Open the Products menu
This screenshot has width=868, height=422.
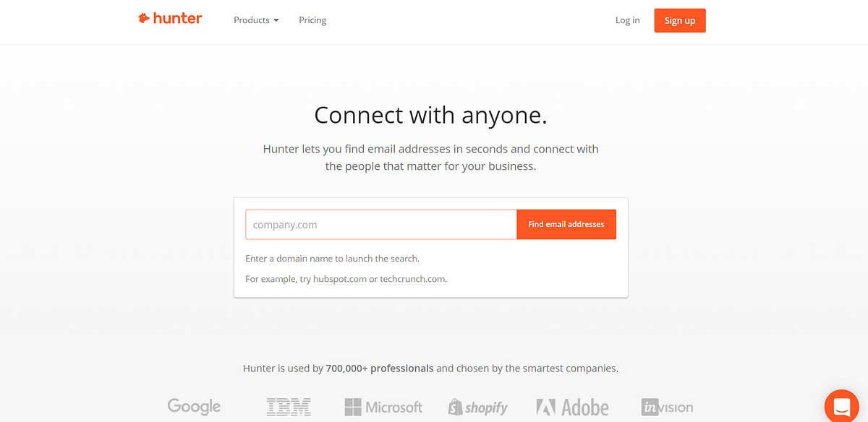click(x=256, y=20)
